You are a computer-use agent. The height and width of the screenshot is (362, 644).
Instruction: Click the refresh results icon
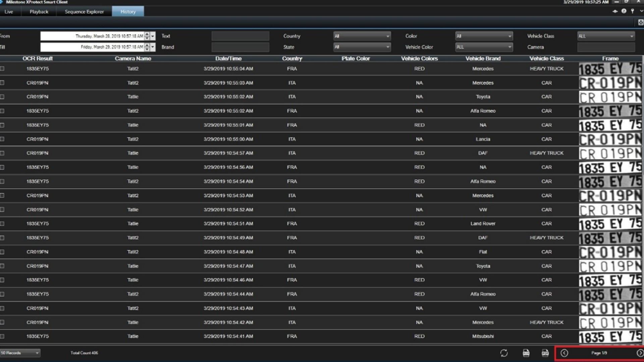504,353
